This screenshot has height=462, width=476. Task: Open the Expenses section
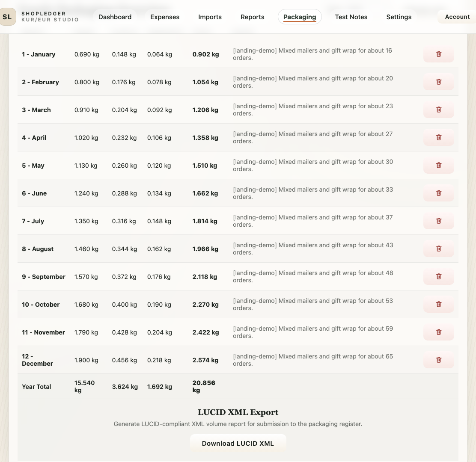(x=165, y=17)
